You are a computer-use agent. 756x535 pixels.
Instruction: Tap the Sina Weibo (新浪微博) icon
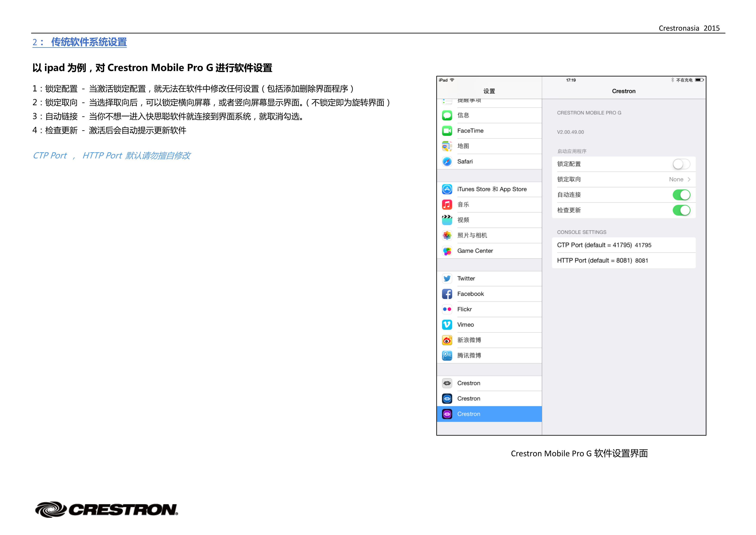click(447, 340)
